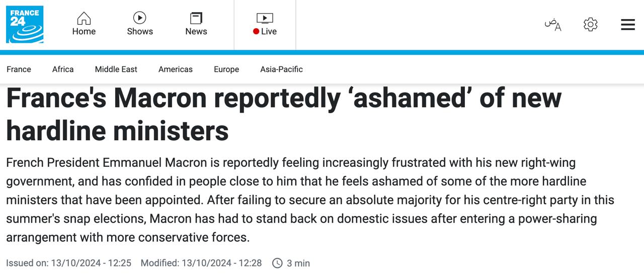Click the News newspaper icon

point(196,19)
